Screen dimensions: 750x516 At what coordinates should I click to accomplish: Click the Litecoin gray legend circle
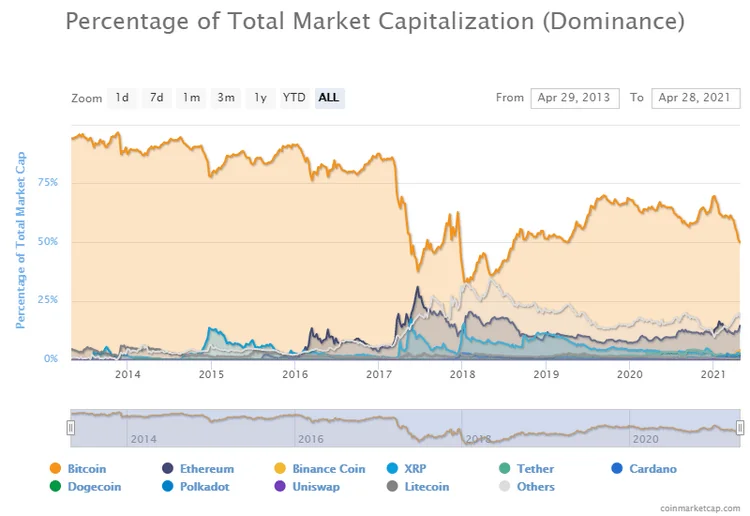[392, 486]
